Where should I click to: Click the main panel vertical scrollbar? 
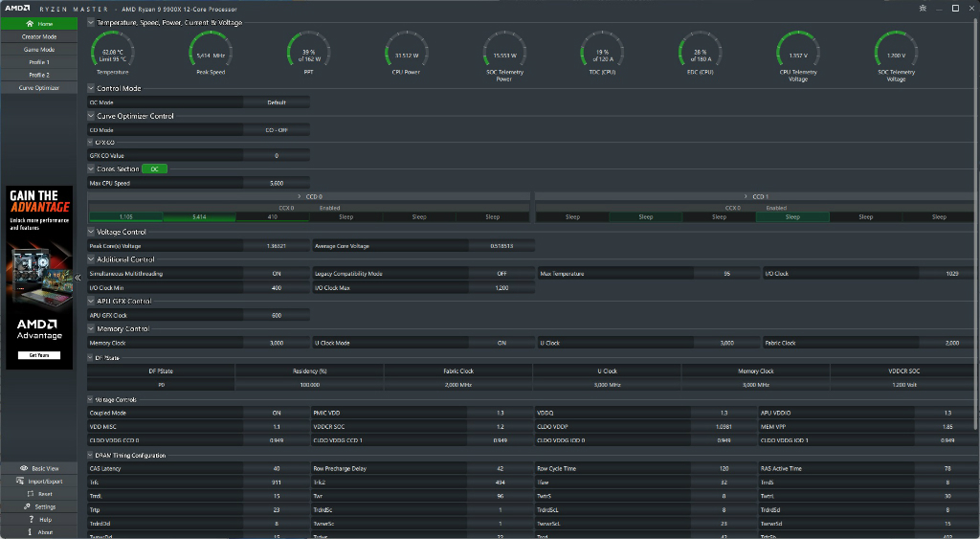[x=977, y=225]
